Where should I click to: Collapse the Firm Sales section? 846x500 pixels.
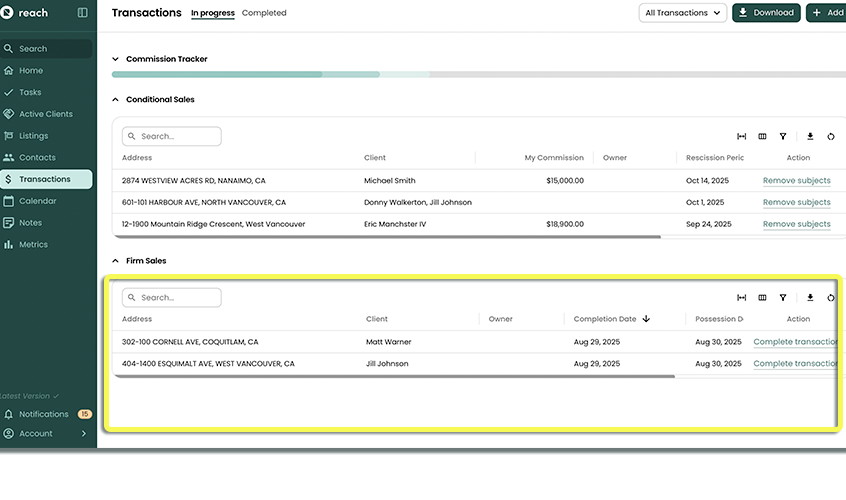[116, 261]
